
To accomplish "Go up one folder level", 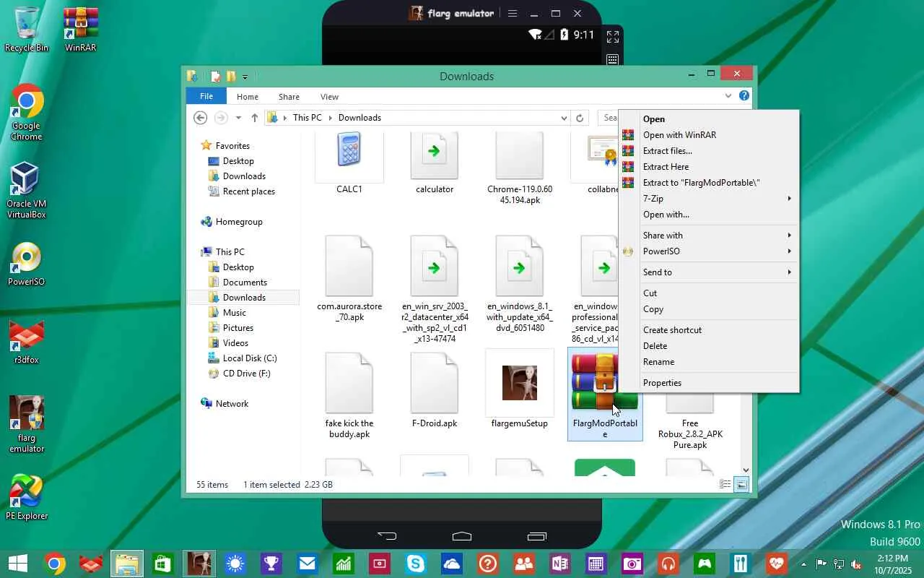I will 254,118.
